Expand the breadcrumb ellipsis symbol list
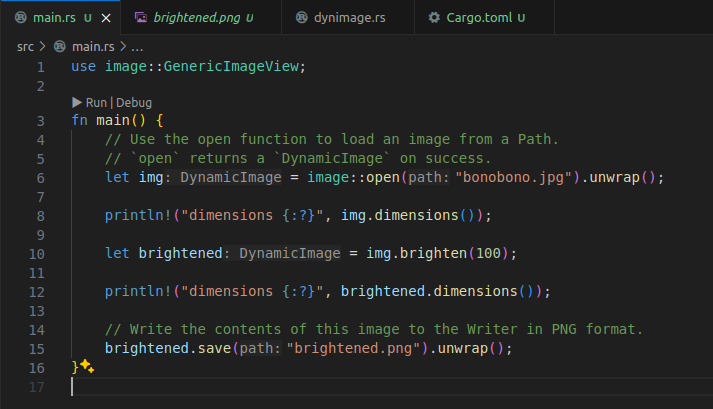The image size is (713, 409). point(137,46)
